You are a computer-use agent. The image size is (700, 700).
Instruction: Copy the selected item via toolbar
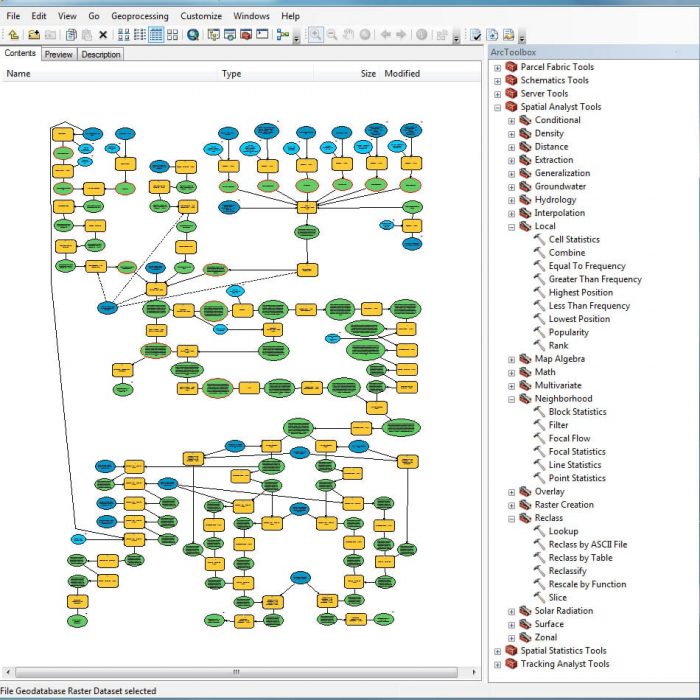point(71,34)
